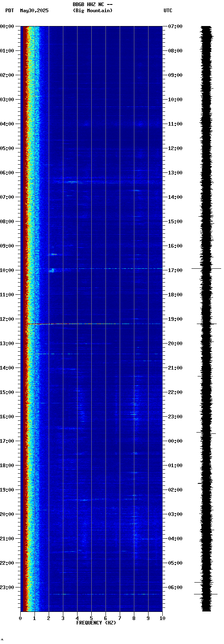The height and width of the screenshot is (644, 224).
Task: Click the 15:00 PDT time label
Action: tap(7, 392)
